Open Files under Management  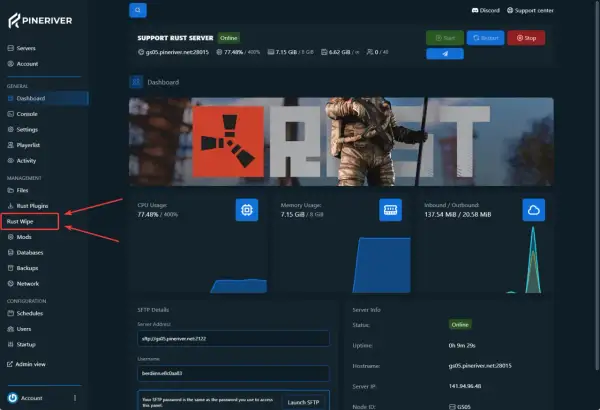tap(18, 190)
